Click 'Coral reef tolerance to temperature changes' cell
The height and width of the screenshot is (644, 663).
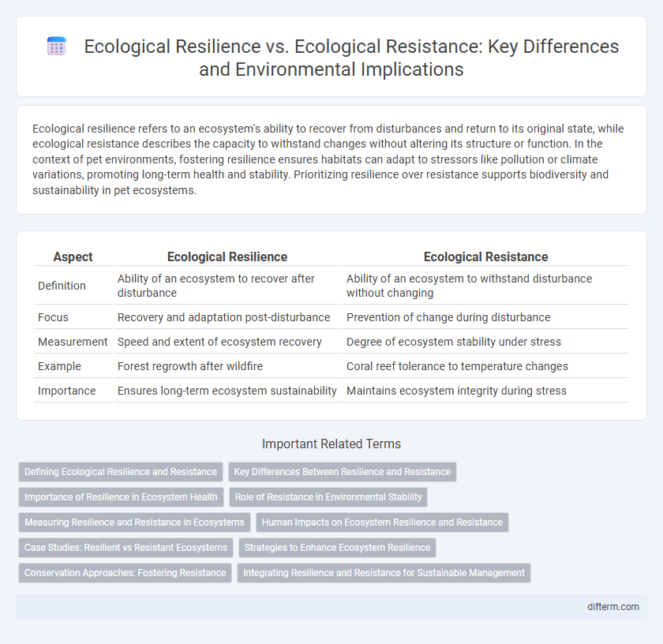(485, 366)
